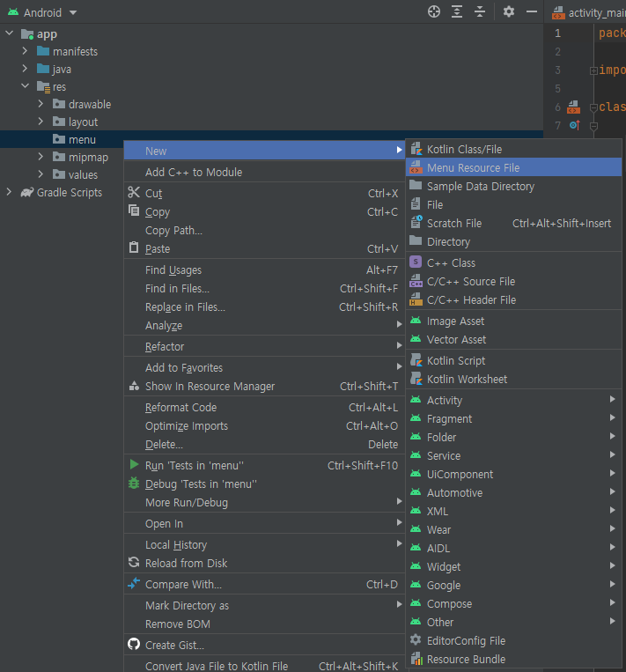Open the Google submenu

pos(513,585)
